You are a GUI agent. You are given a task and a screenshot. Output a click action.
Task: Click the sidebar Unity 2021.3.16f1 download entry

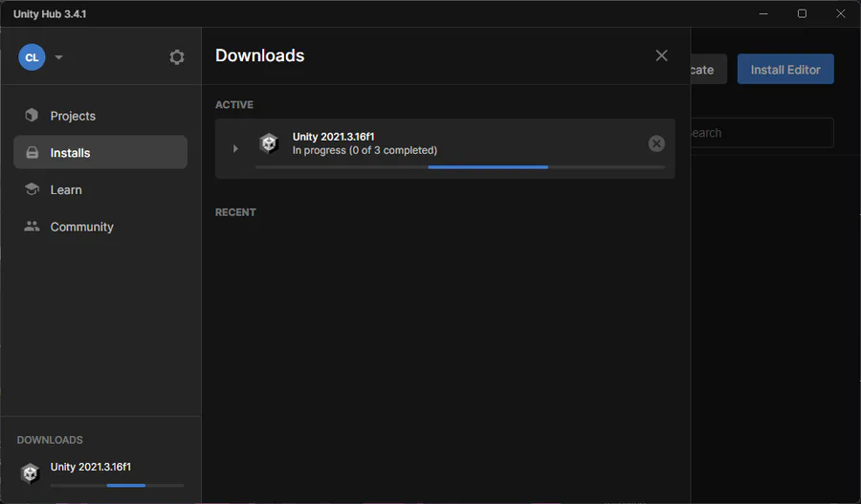point(100,473)
